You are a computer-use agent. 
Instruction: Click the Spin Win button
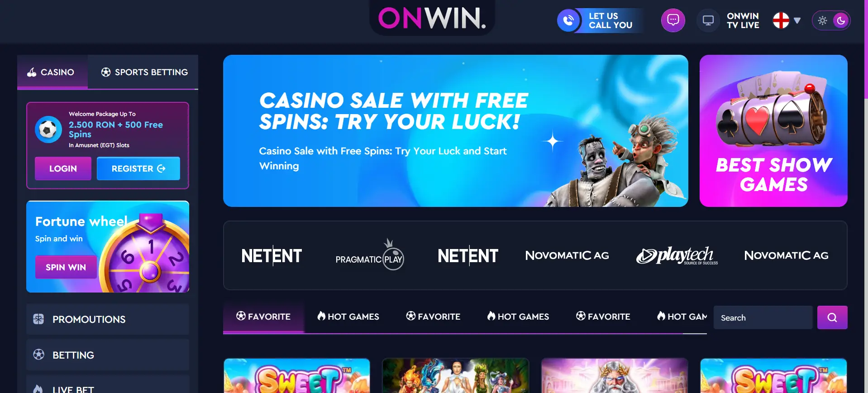[66, 267]
